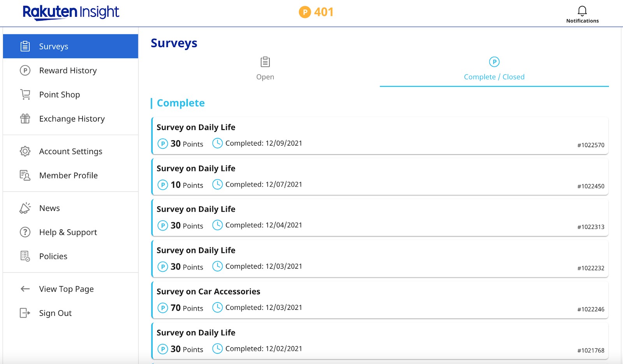Open the survey card #1022450
Viewport: 623px width, 364px height.
pyautogui.click(x=380, y=177)
